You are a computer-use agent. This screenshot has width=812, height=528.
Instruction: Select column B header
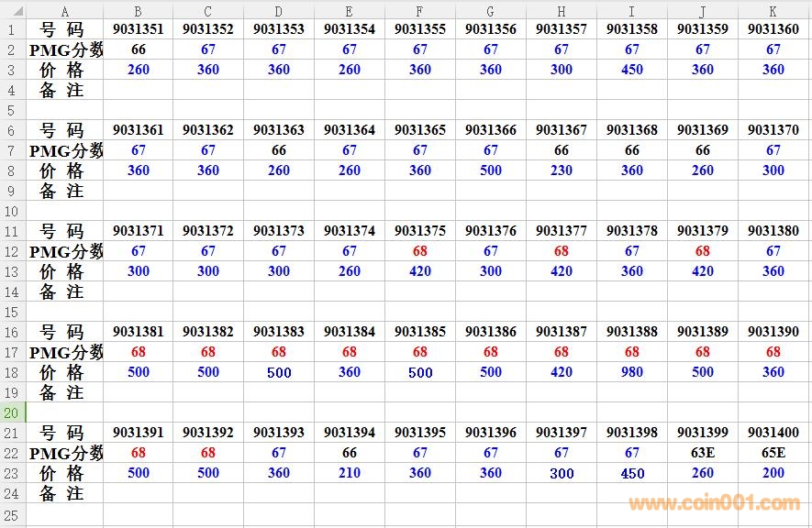tap(138, 11)
